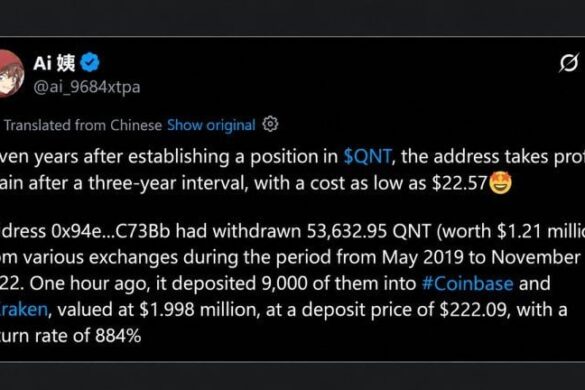
Task: Click the Ai 姨 display name
Action: pyautogui.click(x=54, y=63)
